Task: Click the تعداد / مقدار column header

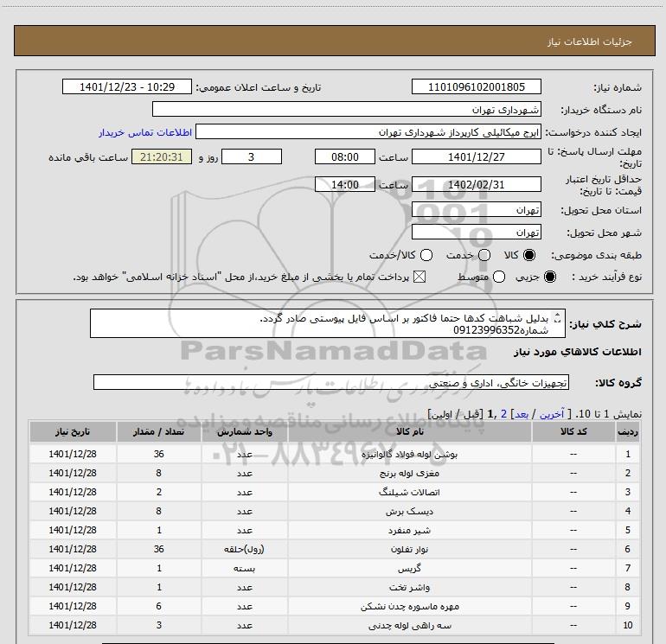Action: click(159, 431)
